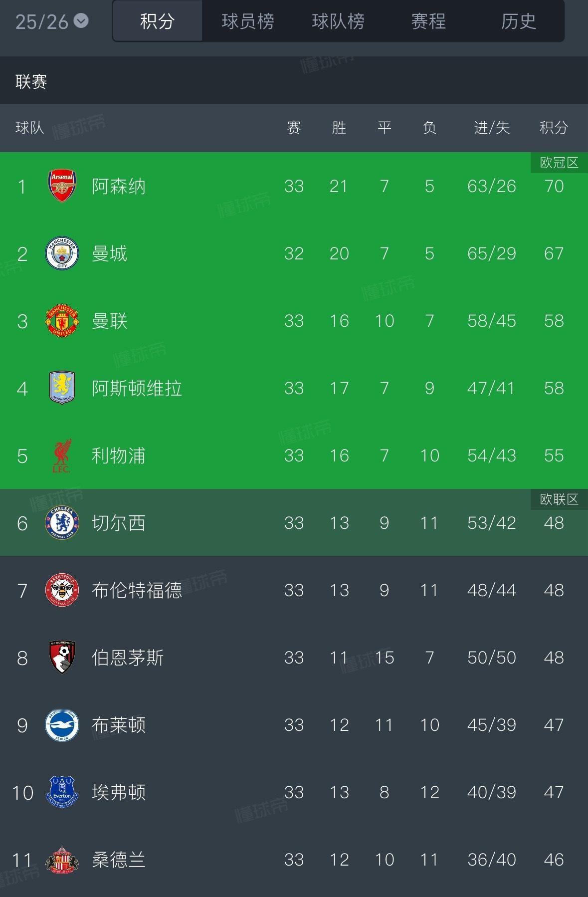Click the Manchester City crest
This screenshot has width=588, height=897.
click(62, 253)
